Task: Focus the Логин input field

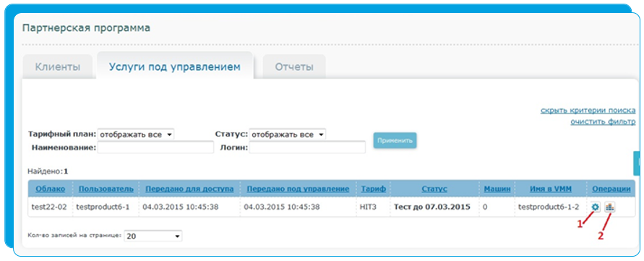Action: click(307, 147)
